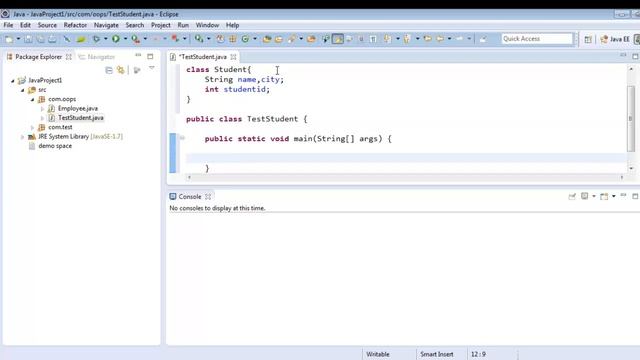Click the New file toolbar icon
The image size is (640, 360).
[x=9, y=39]
